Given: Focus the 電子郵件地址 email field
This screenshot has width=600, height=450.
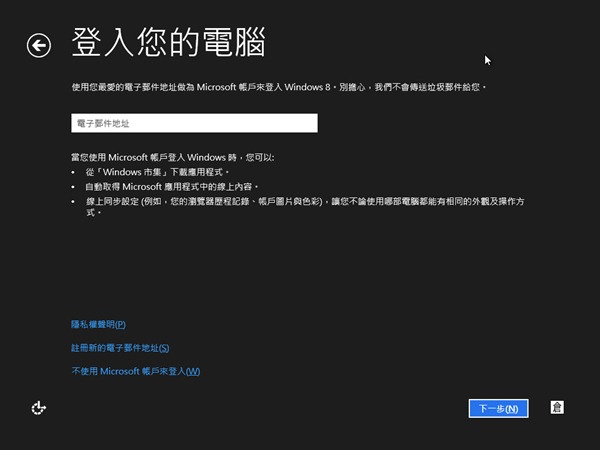Looking at the screenshot, I should tap(194, 123).
